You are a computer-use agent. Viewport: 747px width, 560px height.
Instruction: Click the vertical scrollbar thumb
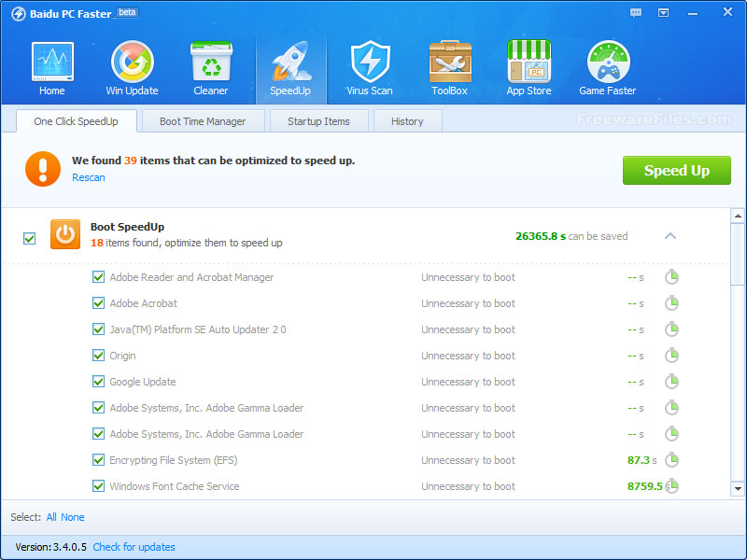click(738, 254)
